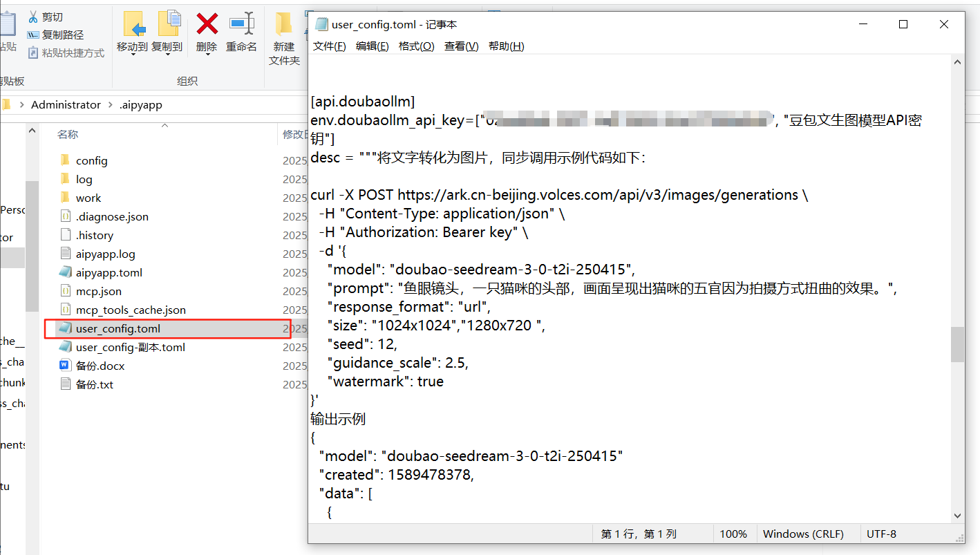Screen dimensions: 980x555
Task: Expand the chevron before Administrator in address bar
Action: click(x=22, y=105)
